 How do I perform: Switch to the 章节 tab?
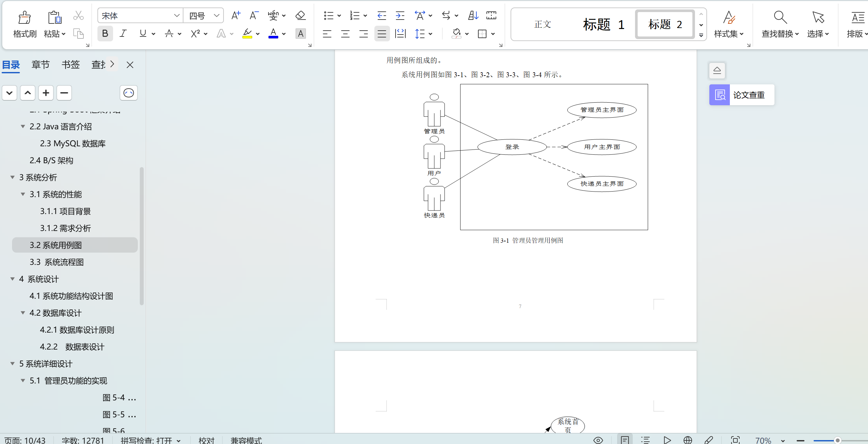(40, 64)
